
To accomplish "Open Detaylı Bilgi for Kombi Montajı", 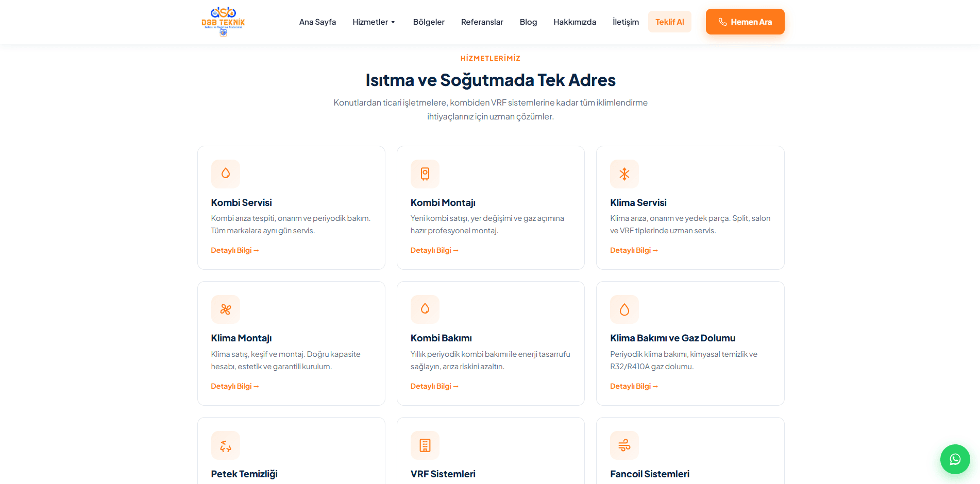I will [x=434, y=250].
